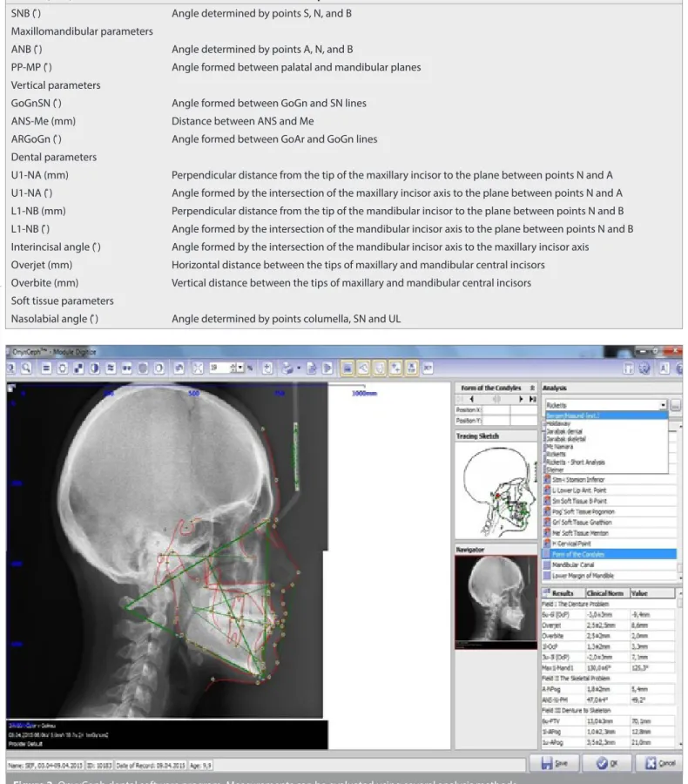
Task: Click the Navigator skull thumbnail
Action: tap(496, 602)
